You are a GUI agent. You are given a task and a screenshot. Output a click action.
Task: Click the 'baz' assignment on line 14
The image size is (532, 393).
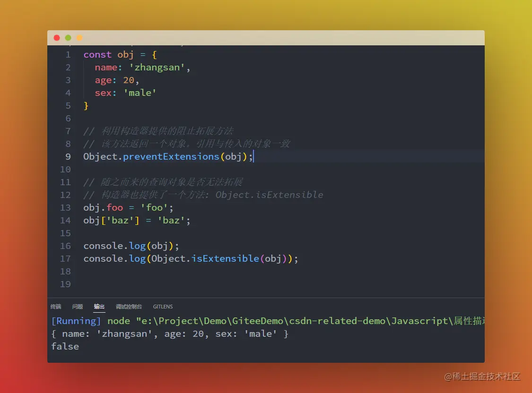(x=137, y=221)
